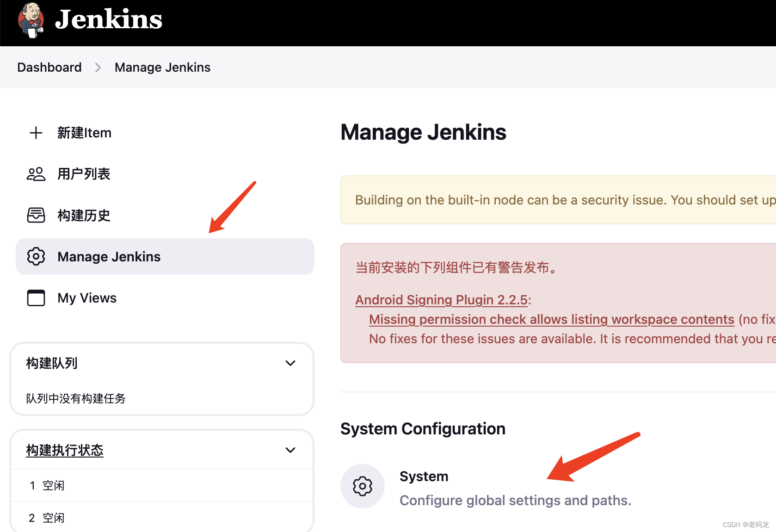776x532 pixels.
Task: Open the 用户列表 sidebar entry
Action: [84, 174]
